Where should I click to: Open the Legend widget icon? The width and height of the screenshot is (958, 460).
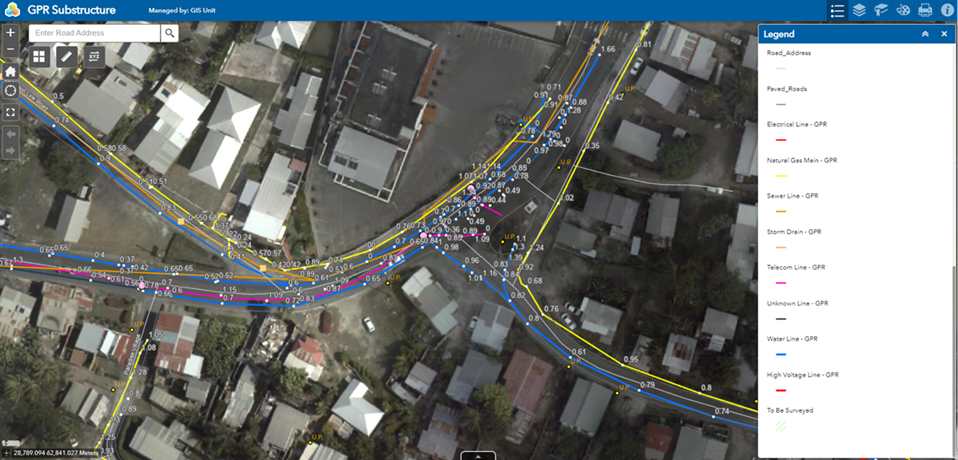[x=838, y=10]
